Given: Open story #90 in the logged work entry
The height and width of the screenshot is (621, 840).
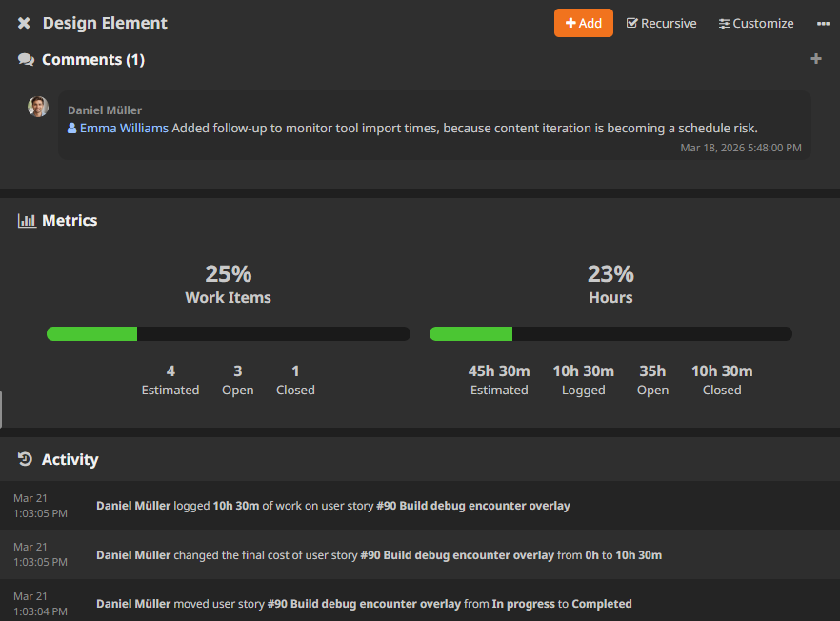Looking at the screenshot, I should [x=473, y=506].
